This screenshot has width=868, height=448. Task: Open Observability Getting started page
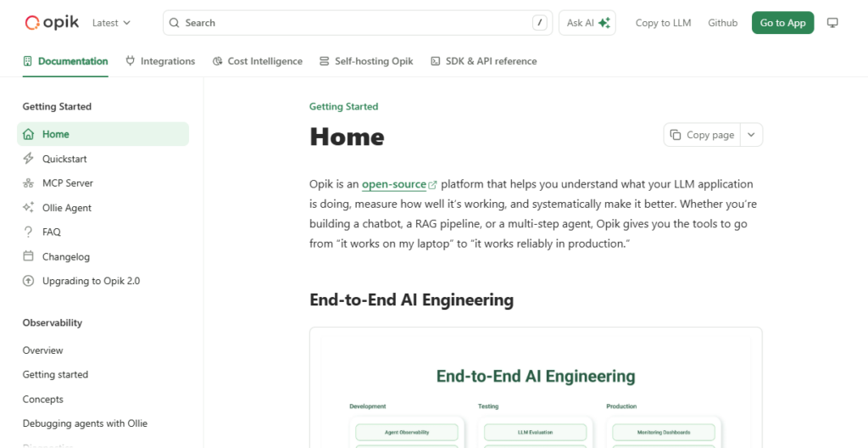click(55, 375)
